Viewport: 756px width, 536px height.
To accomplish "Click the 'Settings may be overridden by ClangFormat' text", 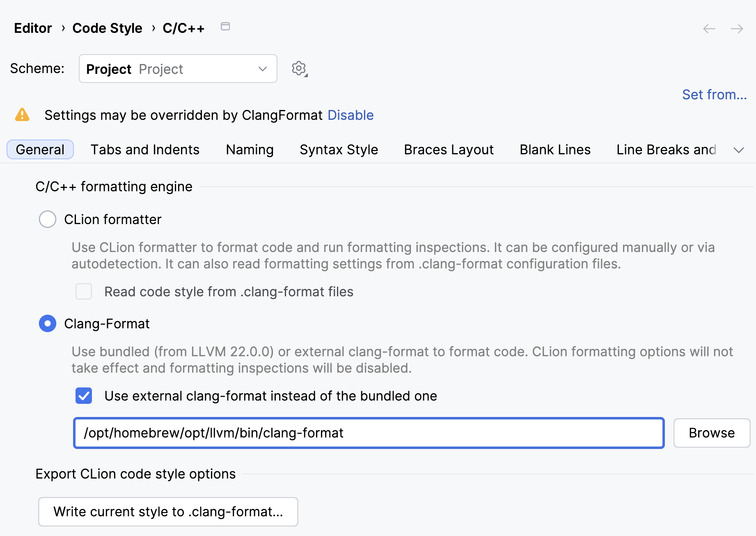I will (183, 115).
